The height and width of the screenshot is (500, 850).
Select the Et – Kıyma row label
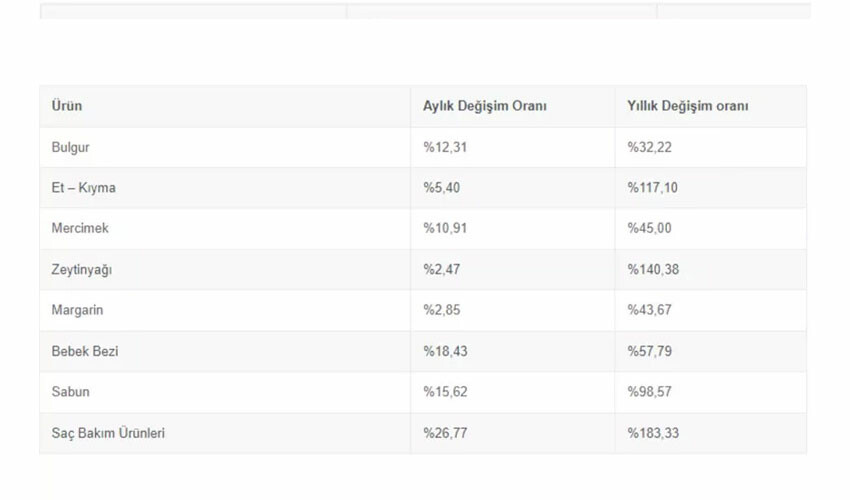pos(84,188)
